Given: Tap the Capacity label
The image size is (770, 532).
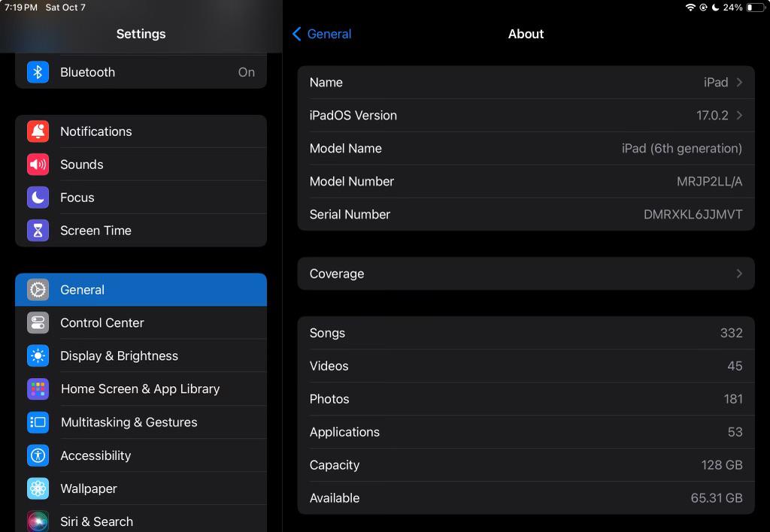Looking at the screenshot, I should tap(335, 465).
